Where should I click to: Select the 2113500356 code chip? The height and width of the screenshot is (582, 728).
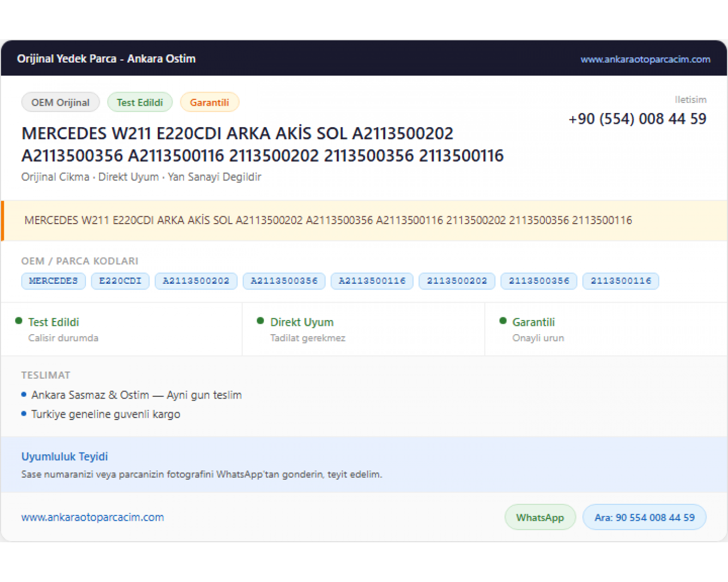point(539,281)
